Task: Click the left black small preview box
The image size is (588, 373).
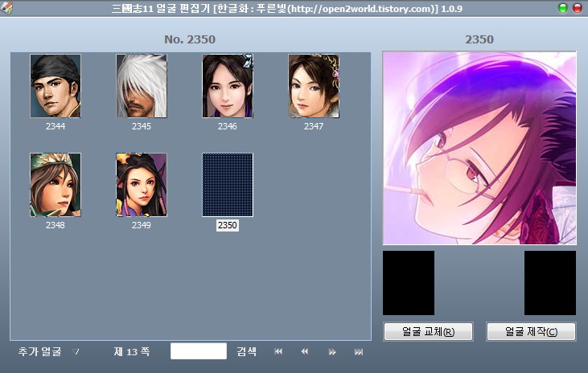Action: coord(409,283)
